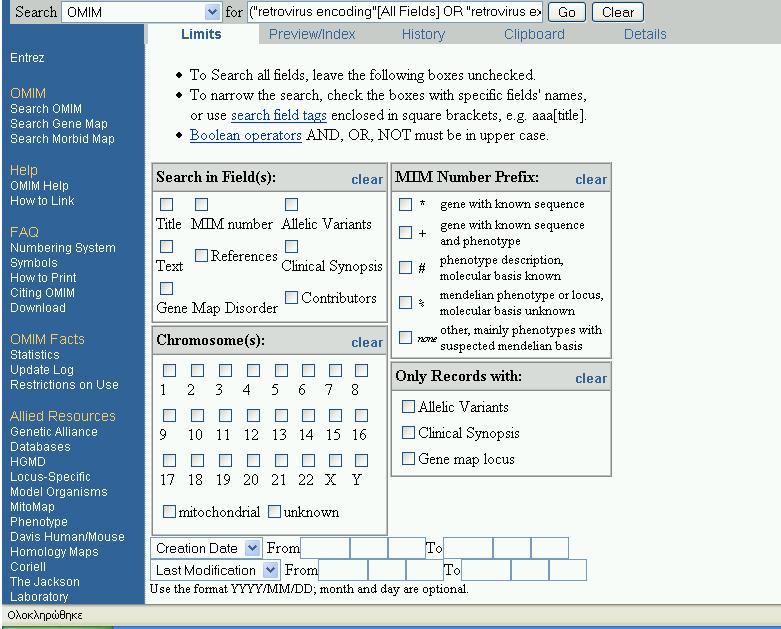Screen dimensions: 781x629
Task: Check the Title field checkbox
Action: click(x=166, y=204)
